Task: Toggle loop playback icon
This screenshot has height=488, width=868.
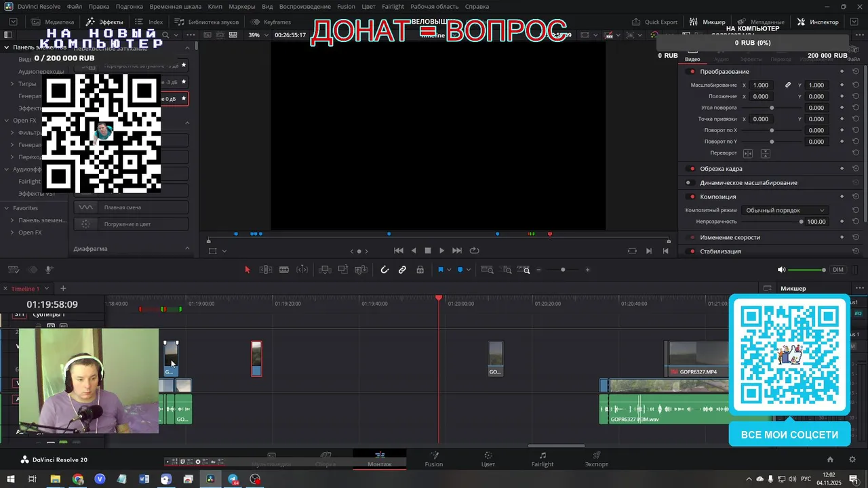Action: click(474, 251)
